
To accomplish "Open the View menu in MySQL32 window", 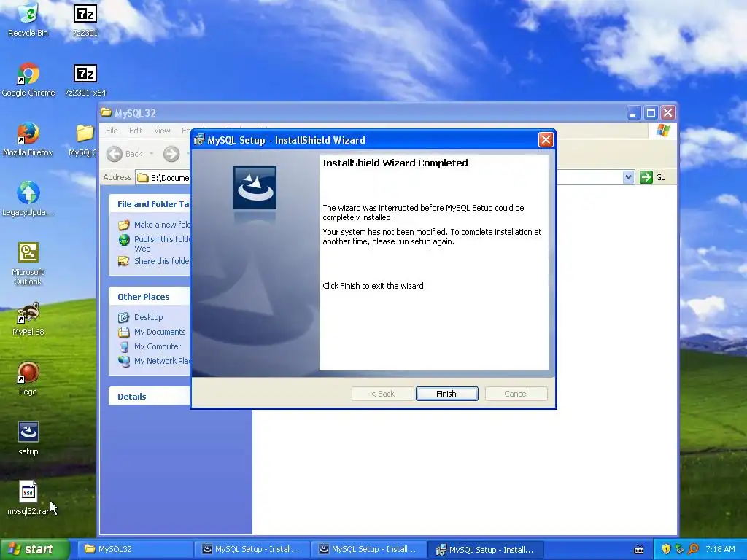I will point(162,131).
